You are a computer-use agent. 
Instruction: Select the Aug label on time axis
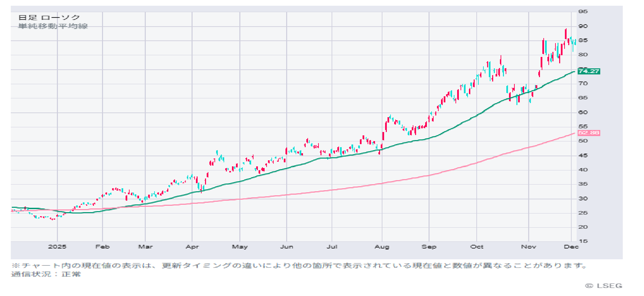[x=382, y=247]
